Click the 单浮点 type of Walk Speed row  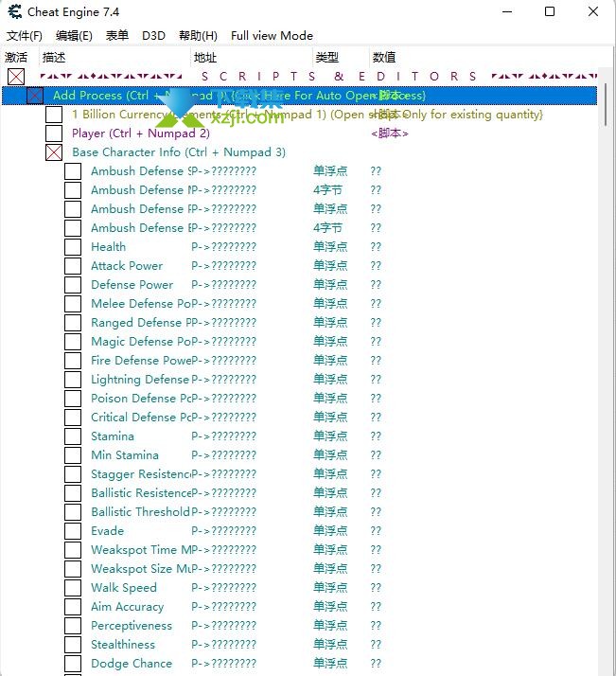[330, 588]
